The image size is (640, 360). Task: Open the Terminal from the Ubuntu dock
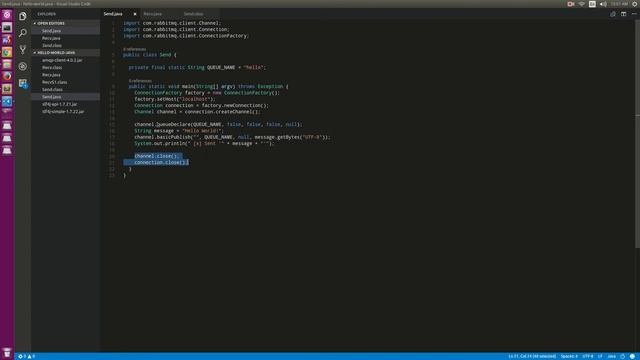click(7, 27)
